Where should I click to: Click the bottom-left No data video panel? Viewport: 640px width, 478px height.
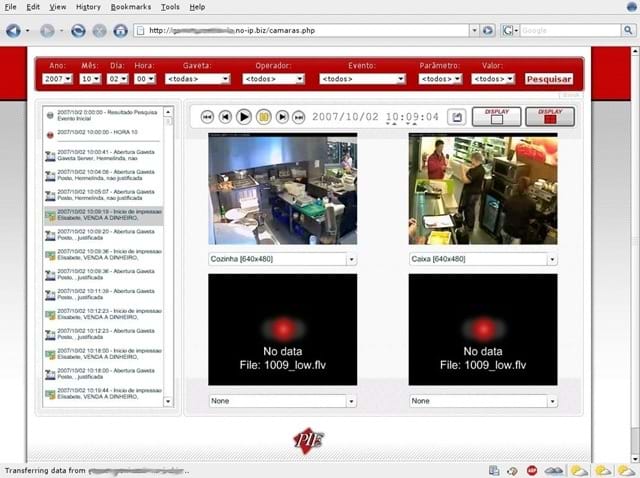click(x=282, y=330)
